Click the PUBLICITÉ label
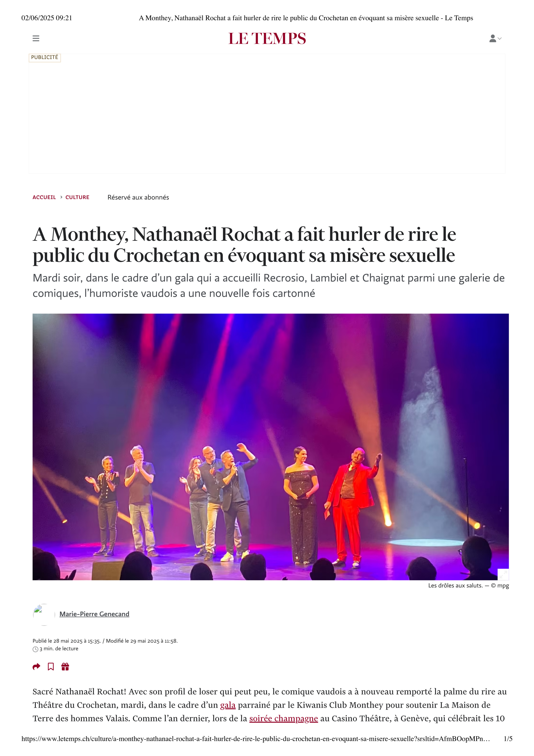Image resolution: width=534 pixels, height=756 pixels. point(45,58)
